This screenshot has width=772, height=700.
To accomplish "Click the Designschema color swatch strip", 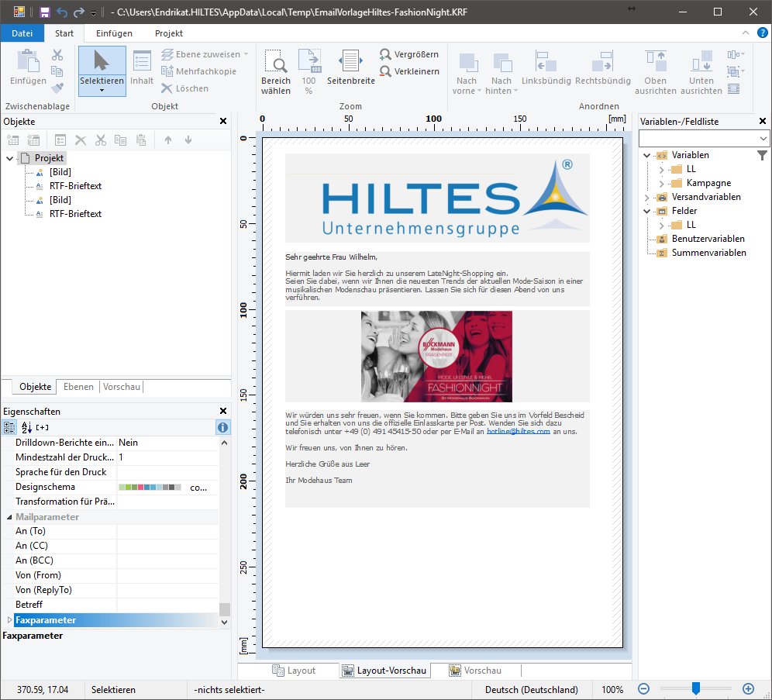I will click(x=150, y=488).
